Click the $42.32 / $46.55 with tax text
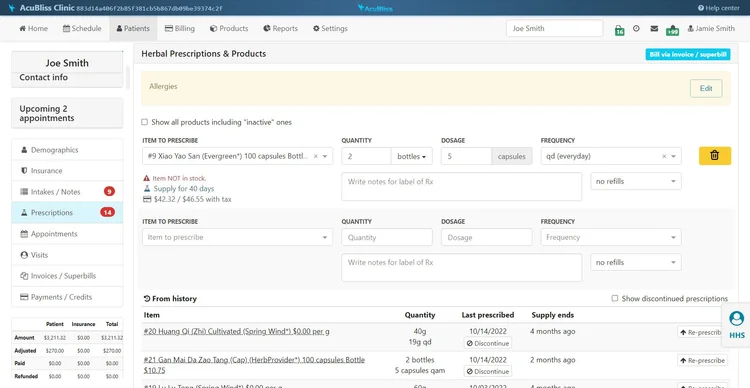The width and height of the screenshot is (750, 388). [192, 200]
